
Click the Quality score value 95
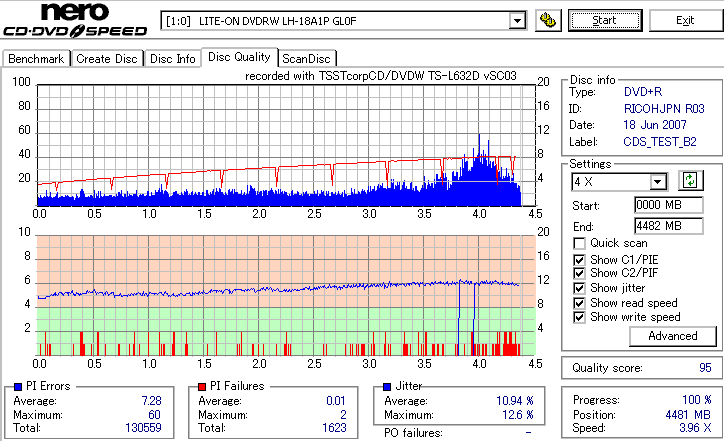[705, 368]
